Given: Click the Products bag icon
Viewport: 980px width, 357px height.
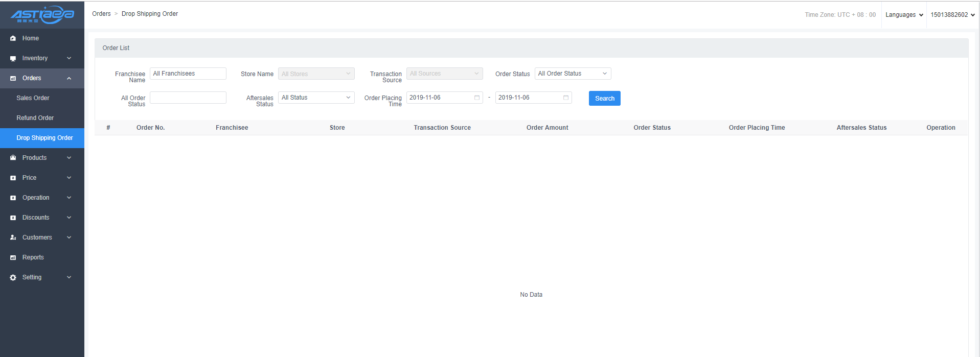Looking at the screenshot, I should [x=13, y=158].
